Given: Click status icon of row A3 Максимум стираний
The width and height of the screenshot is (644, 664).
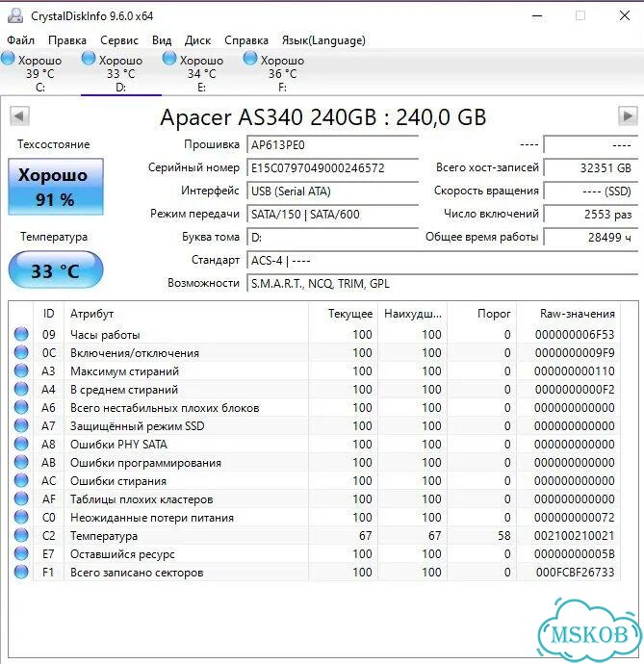Looking at the screenshot, I should (21, 370).
